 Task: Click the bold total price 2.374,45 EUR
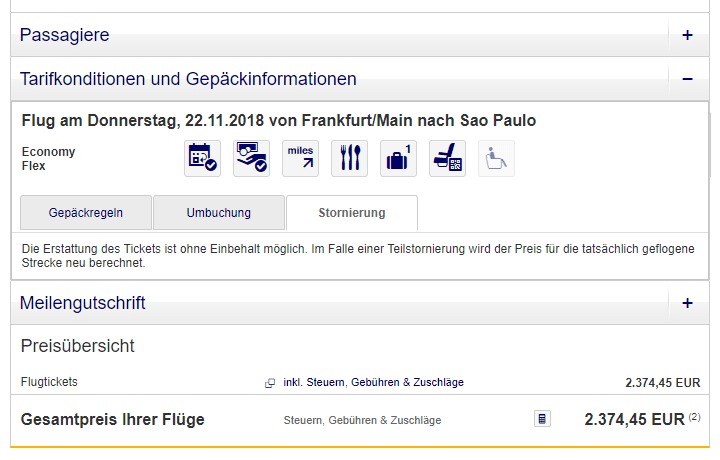(634, 420)
